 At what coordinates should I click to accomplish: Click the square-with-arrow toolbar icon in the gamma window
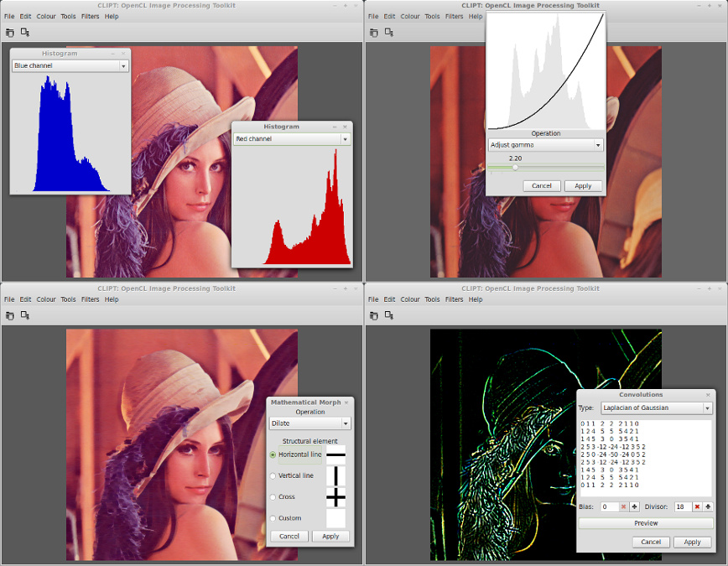tap(389, 33)
